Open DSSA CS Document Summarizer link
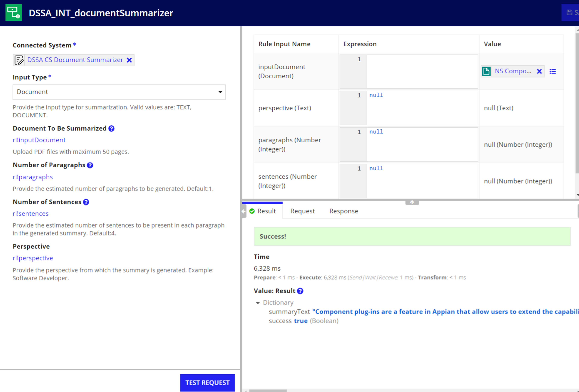Screen dimensions: 579x392 (75, 60)
